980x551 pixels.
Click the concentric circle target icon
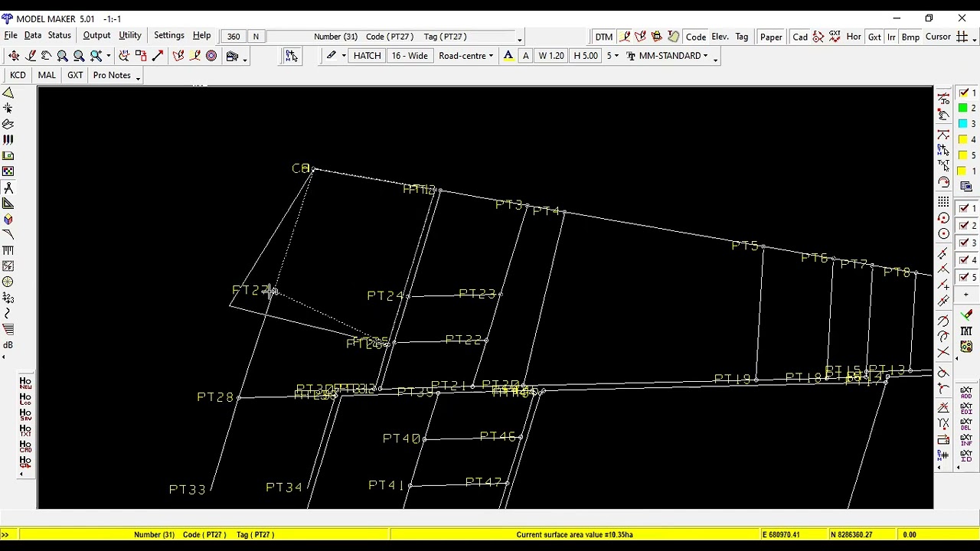pos(211,56)
